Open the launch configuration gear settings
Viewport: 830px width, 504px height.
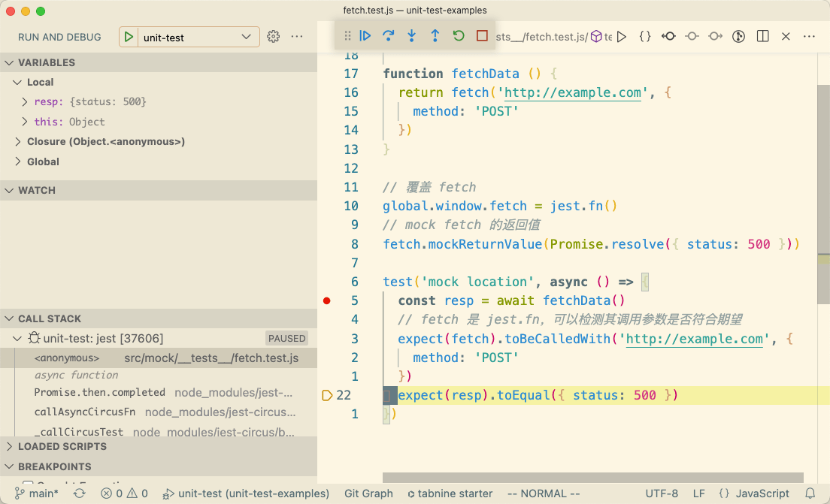(273, 37)
